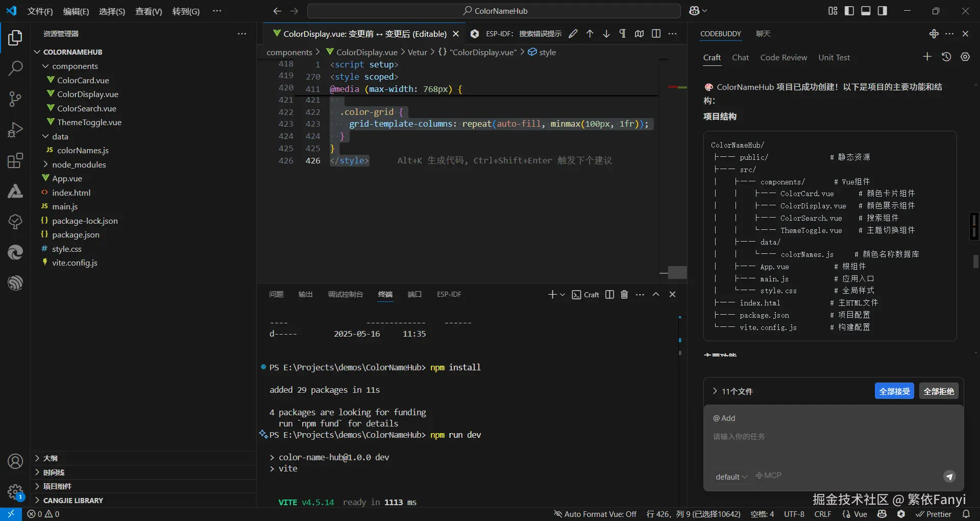Toggle the secondary side bar layout

[x=882, y=11]
